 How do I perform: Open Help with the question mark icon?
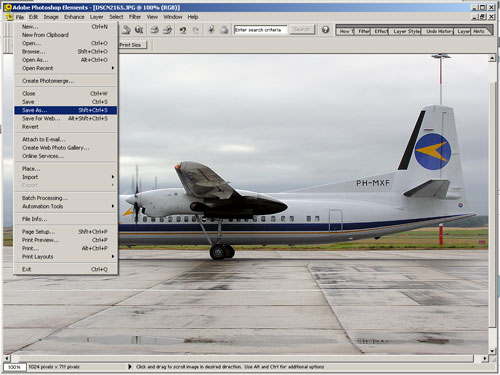click(325, 30)
